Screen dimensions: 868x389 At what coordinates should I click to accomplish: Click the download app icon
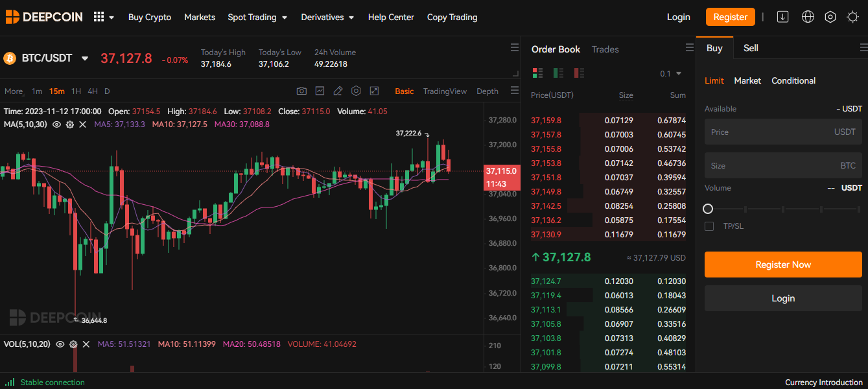pyautogui.click(x=782, y=17)
